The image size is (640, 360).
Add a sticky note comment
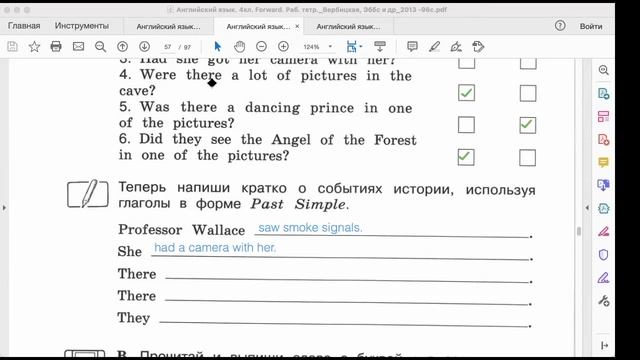pos(412,47)
